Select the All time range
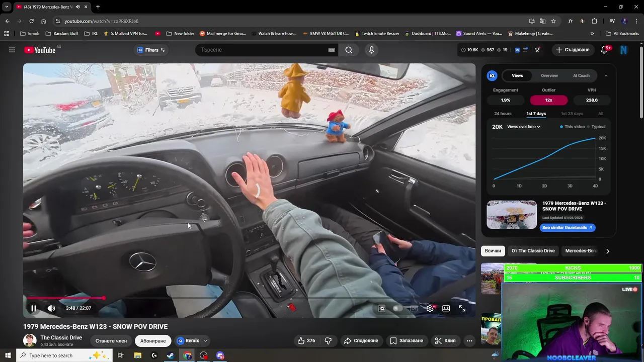644x362 pixels. click(x=601, y=114)
